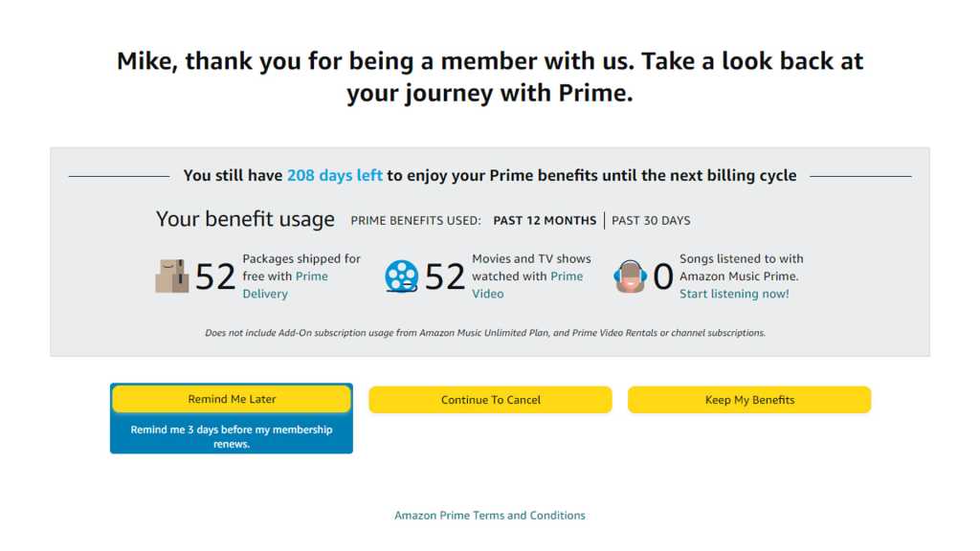980x551 pixels.
Task: Click the Your benefit usage heading
Action: click(245, 219)
